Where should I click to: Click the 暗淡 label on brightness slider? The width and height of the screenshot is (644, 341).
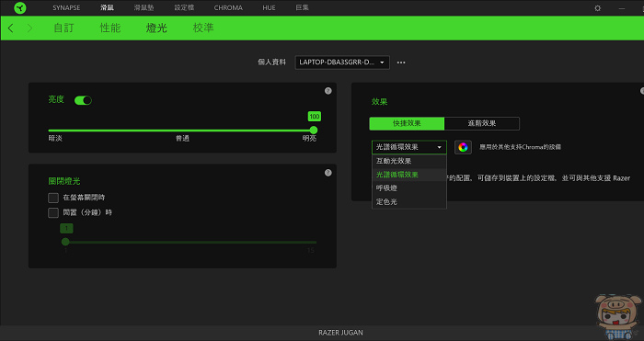(x=55, y=139)
